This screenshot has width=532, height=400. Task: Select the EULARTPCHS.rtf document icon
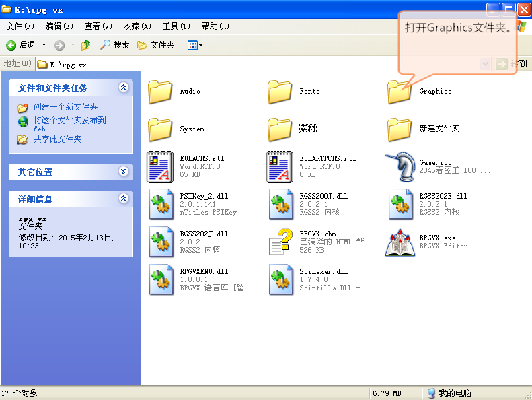(280, 167)
